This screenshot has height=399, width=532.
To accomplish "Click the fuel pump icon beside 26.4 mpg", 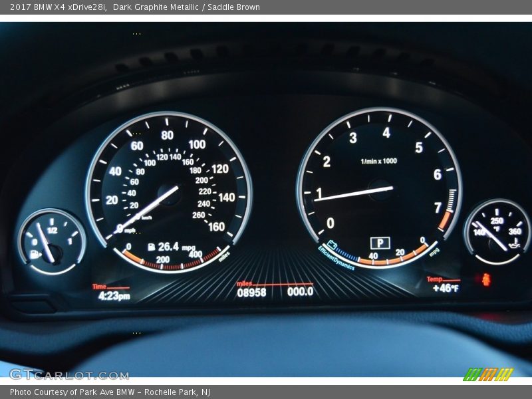I will coord(152,247).
